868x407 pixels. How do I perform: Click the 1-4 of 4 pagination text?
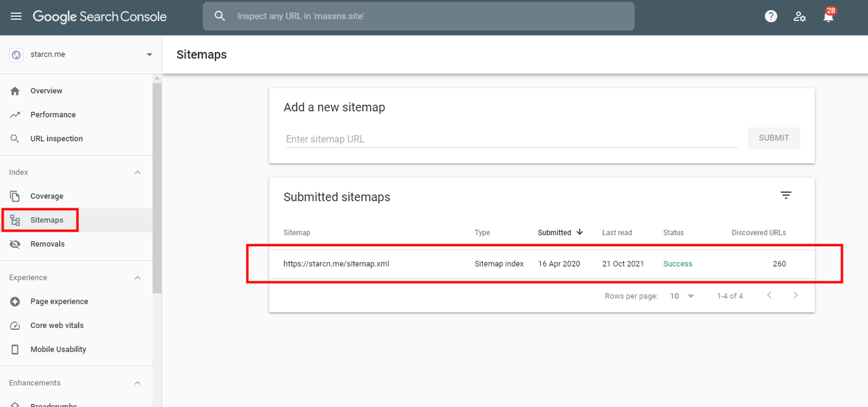coord(730,296)
